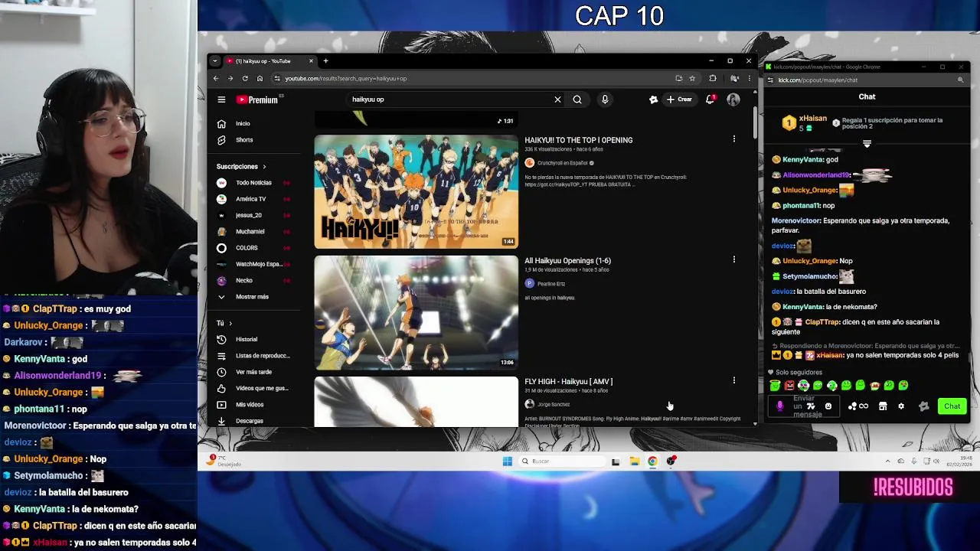Open Kick chat shop icon
Viewport: 980px width, 551px height.
click(883, 406)
